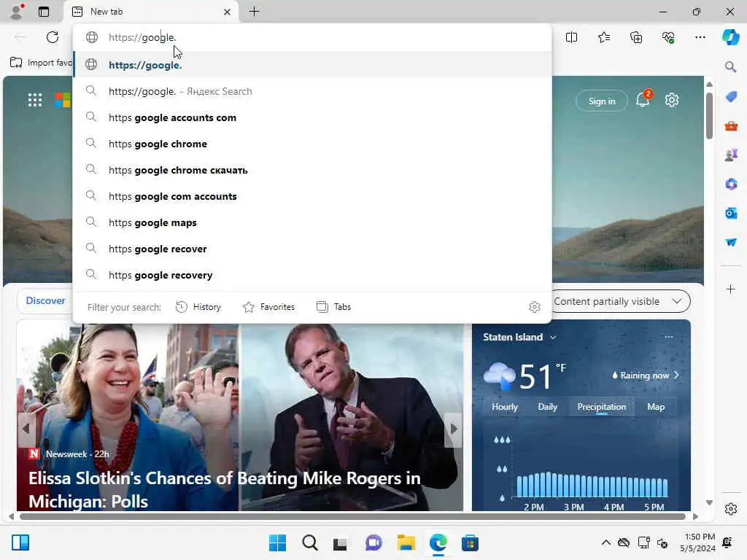Open the sidebar Shopping tag icon
This screenshot has height=560, width=747.
(x=731, y=97)
